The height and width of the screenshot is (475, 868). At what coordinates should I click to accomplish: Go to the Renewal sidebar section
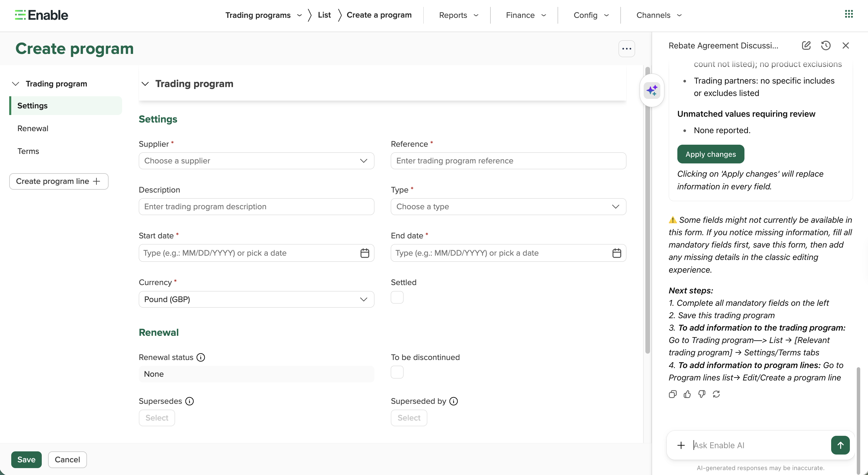tap(33, 129)
